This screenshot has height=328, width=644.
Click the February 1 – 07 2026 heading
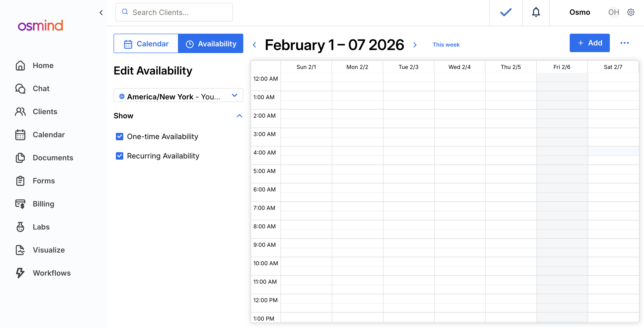[x=334, y=45]
